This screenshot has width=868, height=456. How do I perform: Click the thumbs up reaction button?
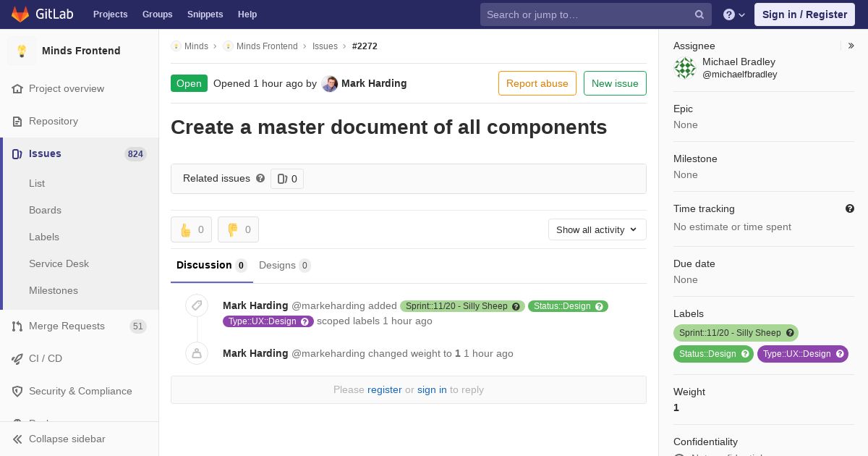pos(191,229)
